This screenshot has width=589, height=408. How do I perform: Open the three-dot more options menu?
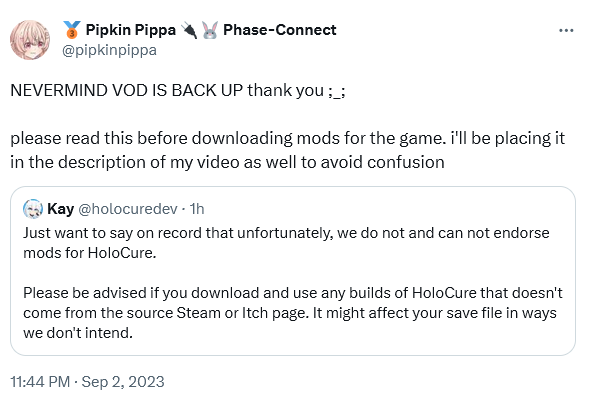click(566, 30)
